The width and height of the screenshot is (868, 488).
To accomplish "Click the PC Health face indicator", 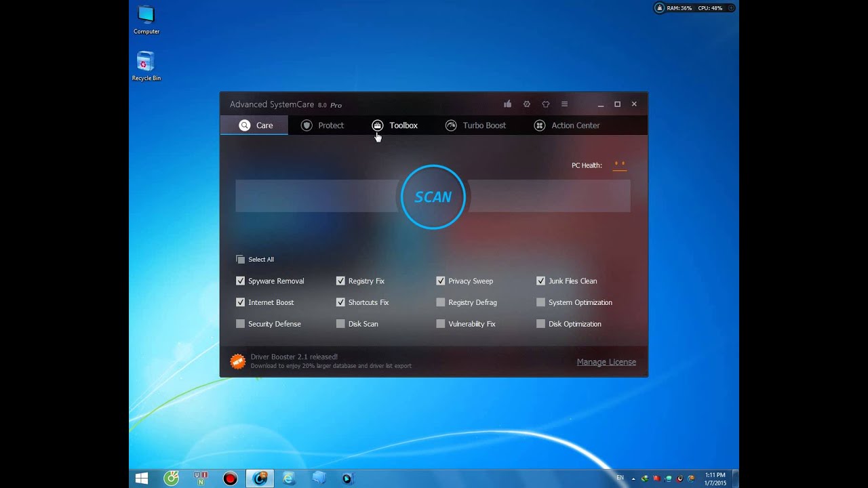I will click(619, 165).
